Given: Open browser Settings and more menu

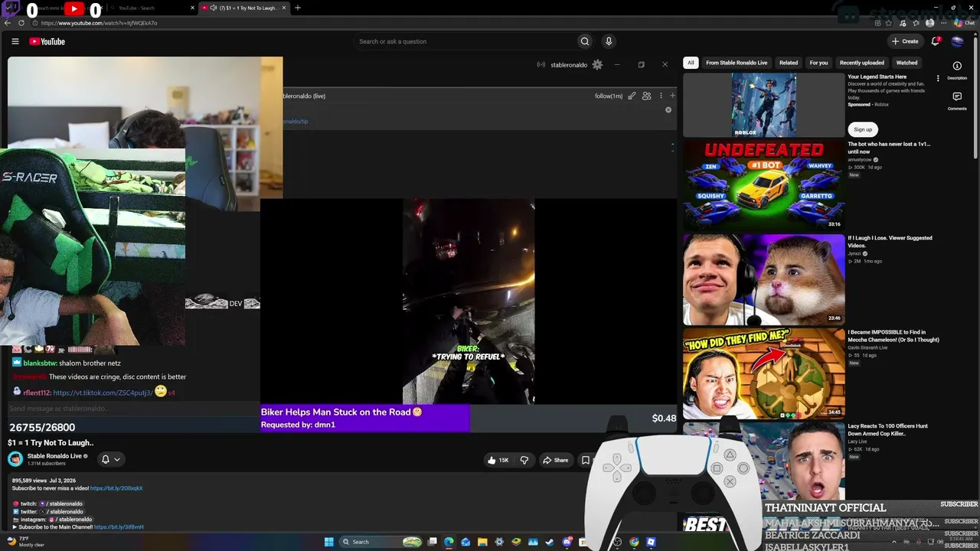Looking at the screenshot, I should tap(942, 23).
